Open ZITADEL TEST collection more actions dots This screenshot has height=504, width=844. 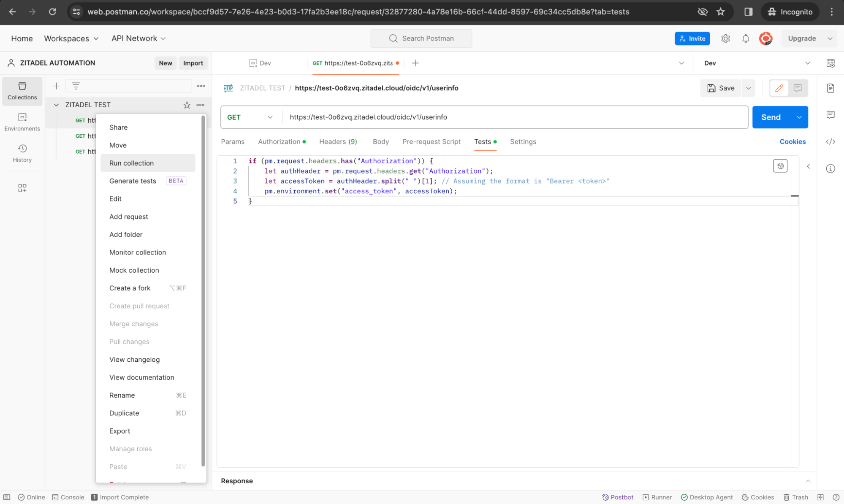click(x=201, y=105)
